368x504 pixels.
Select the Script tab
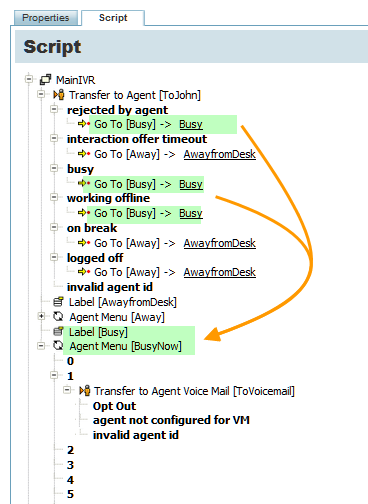pyautogui.click(x=113, y=18)
